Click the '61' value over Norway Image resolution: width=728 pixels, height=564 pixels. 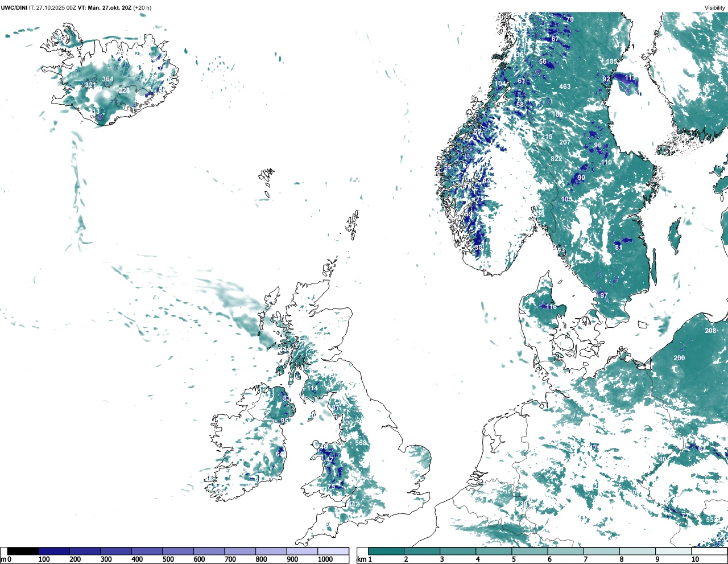click(x=522, y=81)
